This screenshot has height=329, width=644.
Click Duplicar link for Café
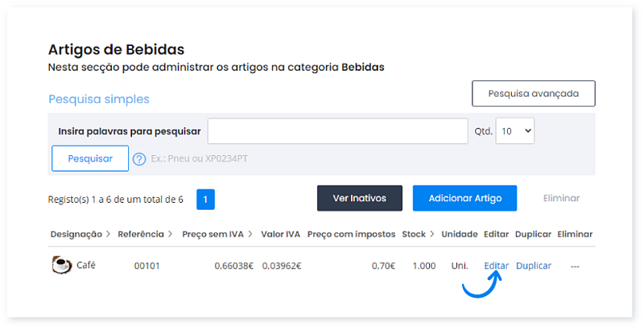point(533,265)
